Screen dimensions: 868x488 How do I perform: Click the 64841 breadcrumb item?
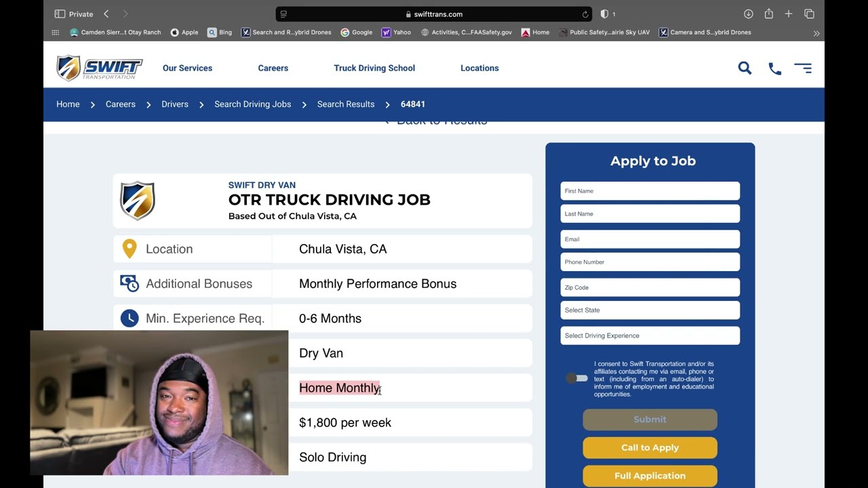tap(413, 104)
